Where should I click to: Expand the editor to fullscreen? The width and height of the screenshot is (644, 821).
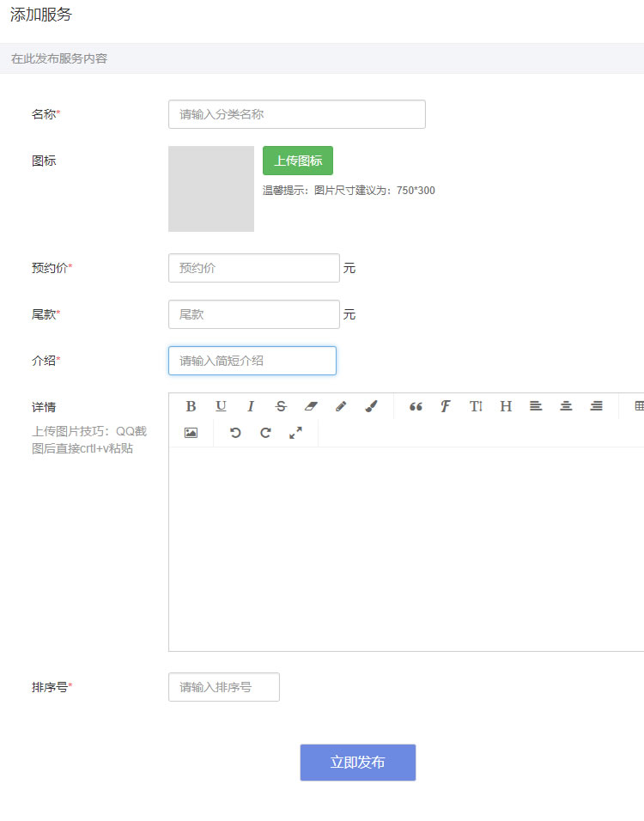point(295,433)
